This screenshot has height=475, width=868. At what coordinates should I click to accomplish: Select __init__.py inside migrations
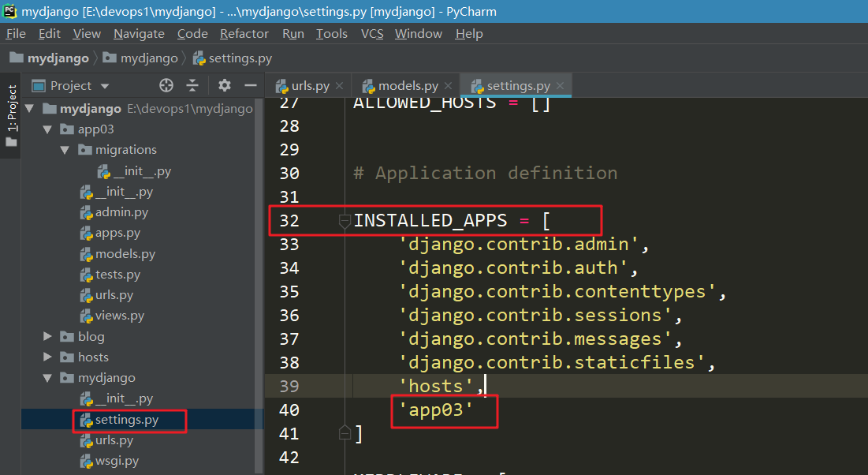(x=134, y=171)
